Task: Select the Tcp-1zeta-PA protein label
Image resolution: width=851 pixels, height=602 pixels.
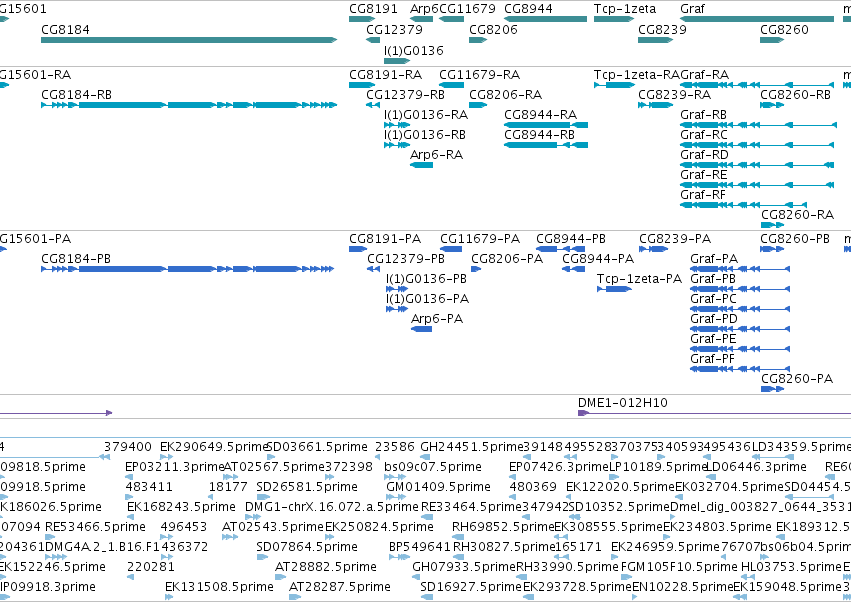Action: (639, 278)
